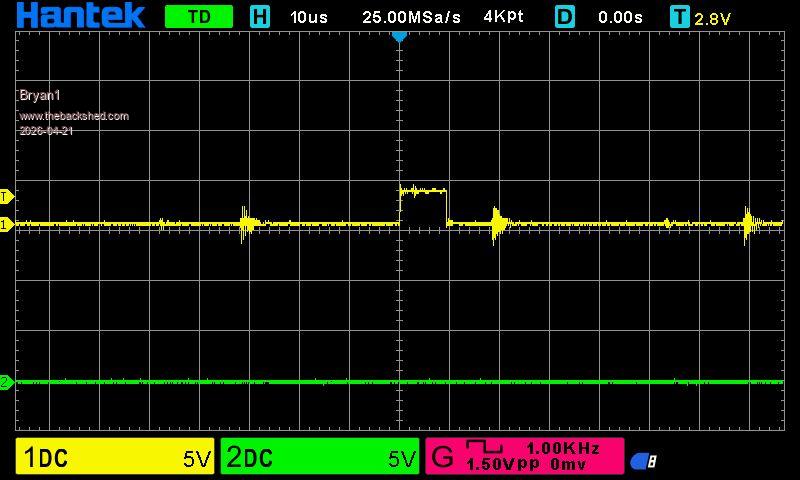
Task: Click the yellow T trigger level marker
Action: coord(5,196)
